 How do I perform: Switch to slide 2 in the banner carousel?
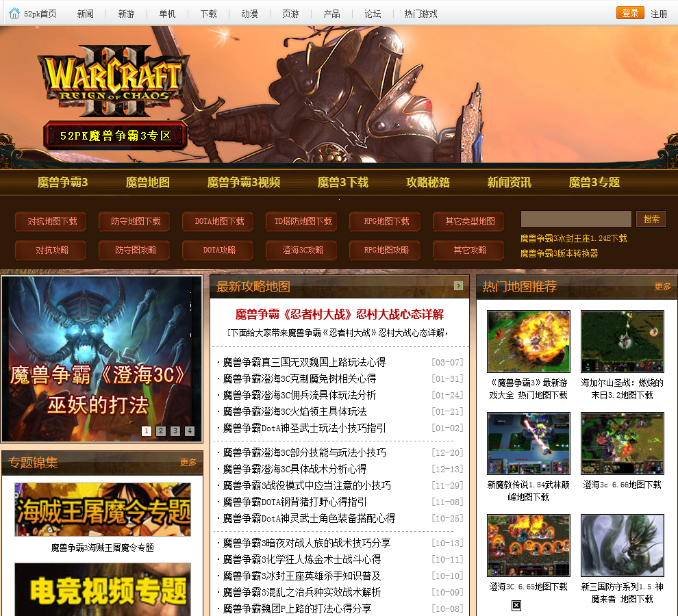pos(161,431)
